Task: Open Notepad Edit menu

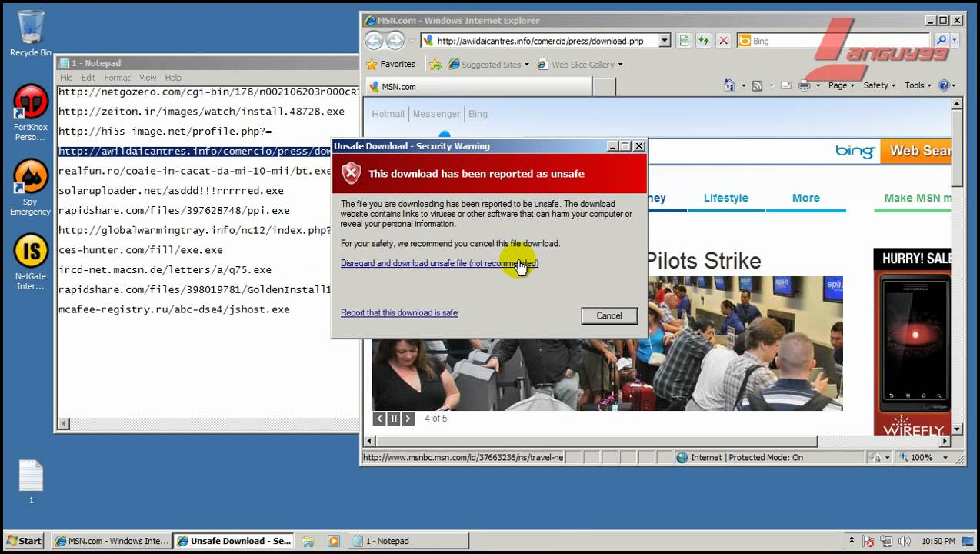Action: point(88,78)
